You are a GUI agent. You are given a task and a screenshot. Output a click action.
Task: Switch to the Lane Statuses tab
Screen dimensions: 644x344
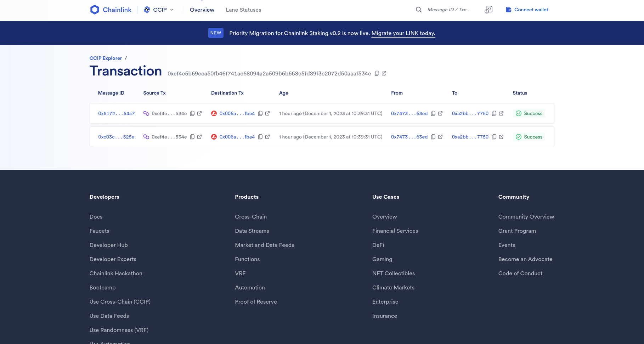click(x=243, y=10)
